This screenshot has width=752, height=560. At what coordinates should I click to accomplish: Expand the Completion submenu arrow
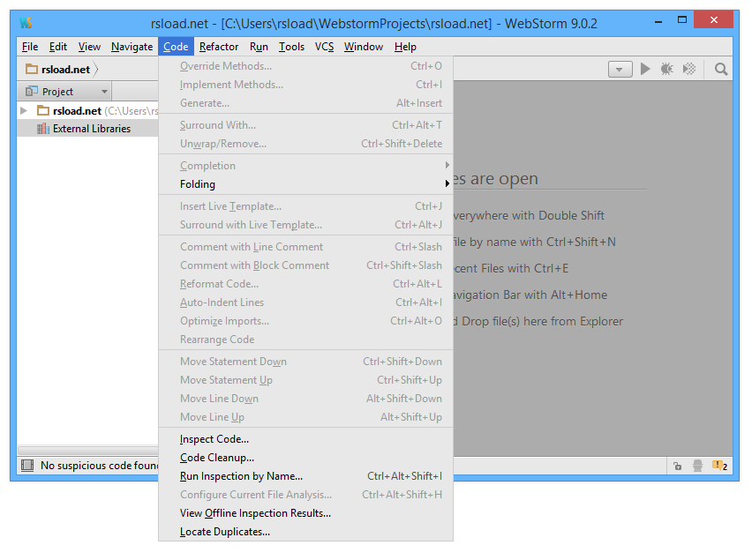447,165
